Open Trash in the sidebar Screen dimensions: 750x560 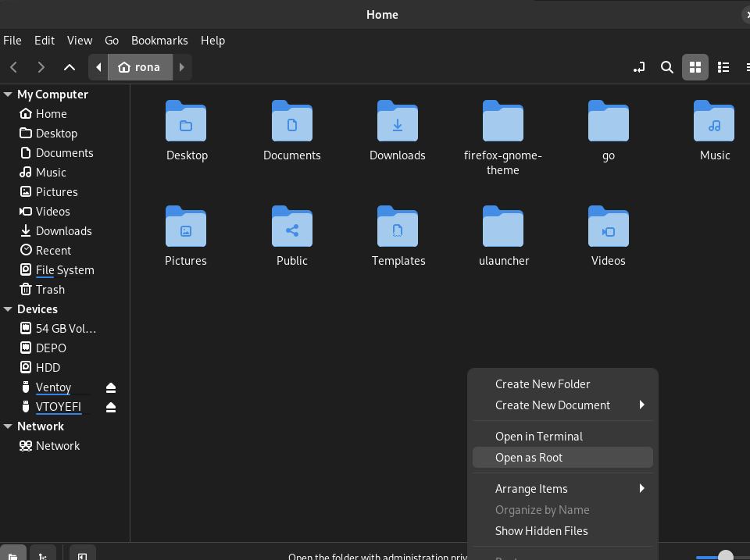point(50,290)
